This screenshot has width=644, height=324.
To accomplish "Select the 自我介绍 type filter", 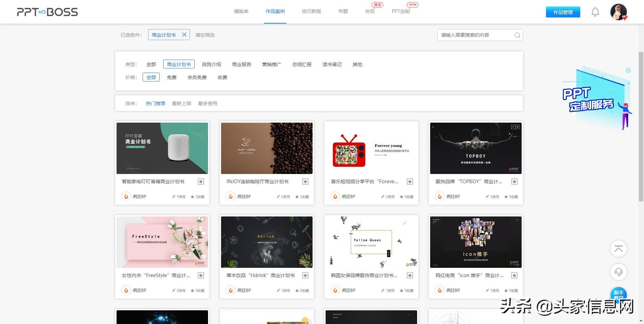I will point(211,64).
